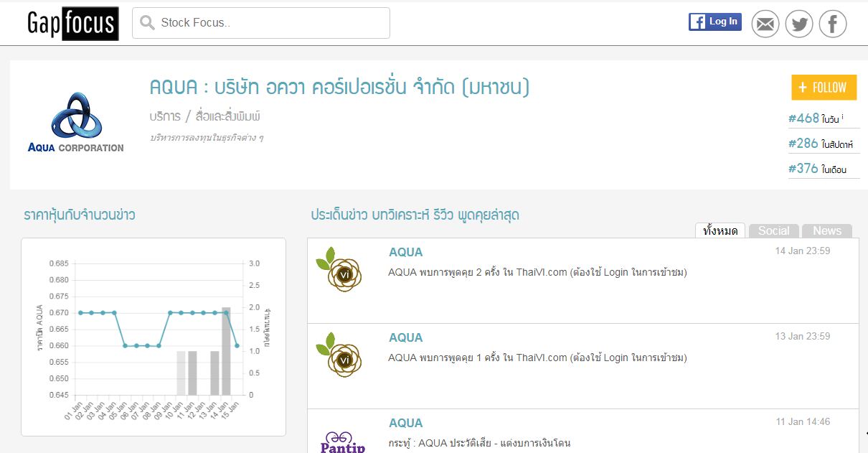
Task: Open ThaiVI icon on 14 Jan post
Action: pos(340,269)
